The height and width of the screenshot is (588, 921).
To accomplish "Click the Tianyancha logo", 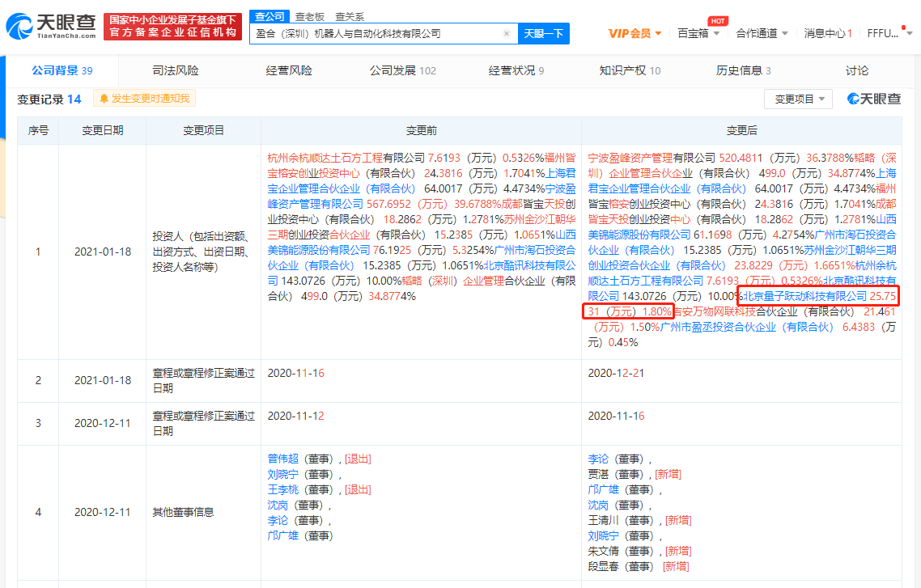I will click(x=50, y=24).
